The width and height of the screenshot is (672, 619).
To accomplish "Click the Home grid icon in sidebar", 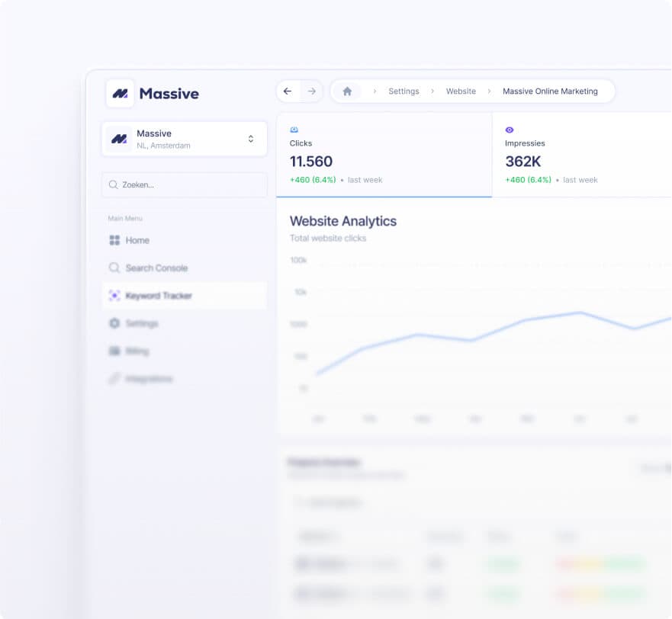I will [x=114, y=240].
